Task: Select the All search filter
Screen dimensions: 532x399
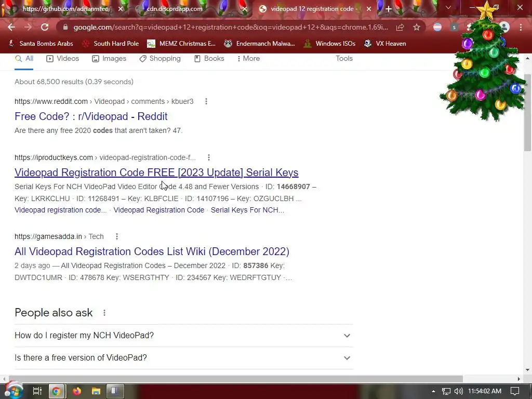Action: [x=24, y=59]
